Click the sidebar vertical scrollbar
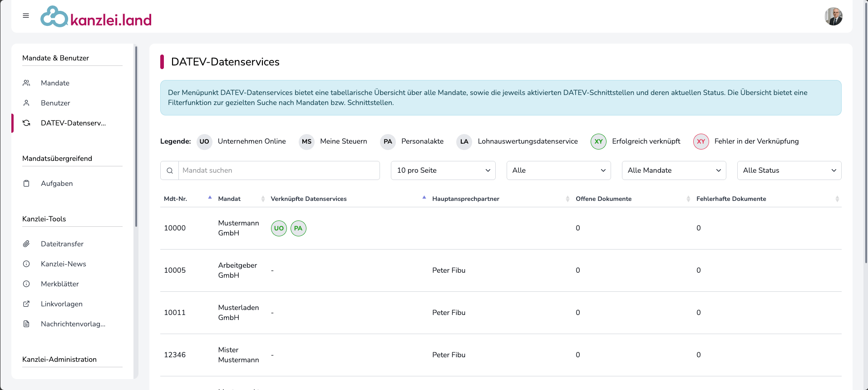Screen dimensions: 868x390 pyautogui.click(x=136, y=136)
